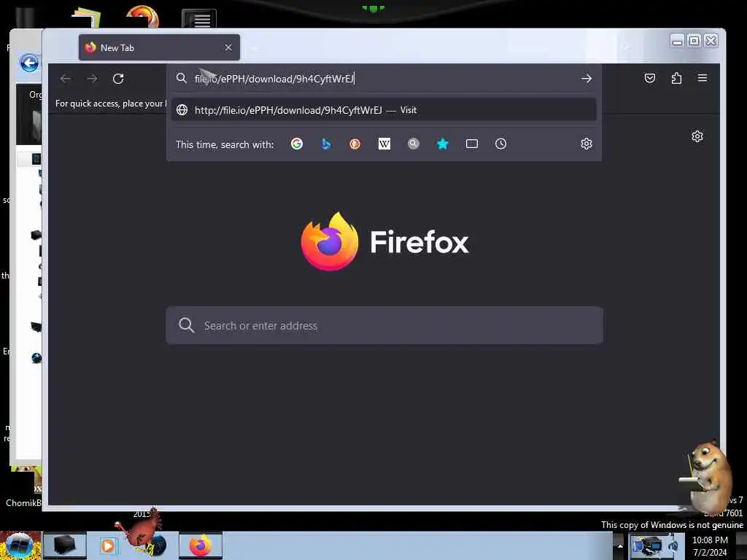Open the Firefox hamburger menu
This screenshot has height=560, width=747.
pos(703,77)
